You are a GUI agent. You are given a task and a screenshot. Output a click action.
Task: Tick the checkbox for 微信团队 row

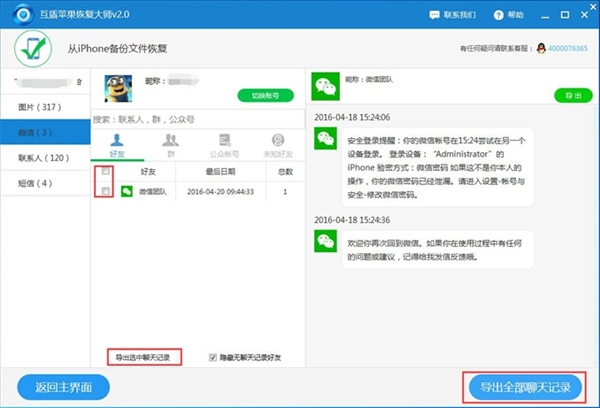[x=106, y=191]
